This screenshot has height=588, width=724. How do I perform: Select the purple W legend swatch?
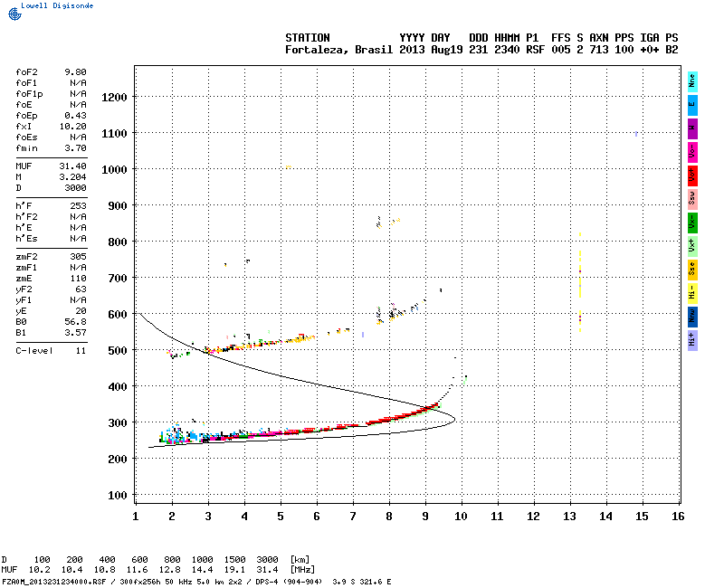coord(692,128)
